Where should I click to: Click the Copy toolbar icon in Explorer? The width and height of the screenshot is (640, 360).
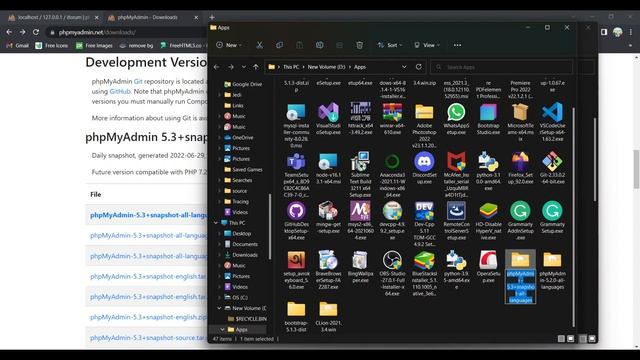click(x=279, y=45)
